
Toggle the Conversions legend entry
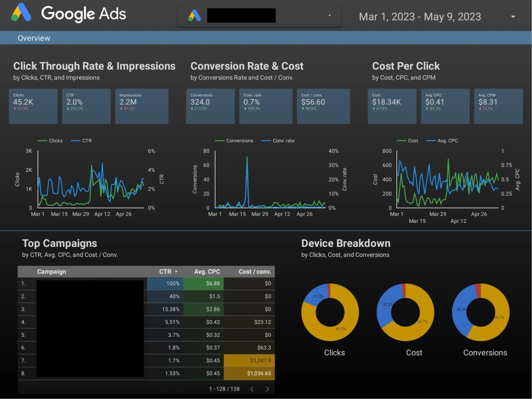pyautogui.click(x=234, y=140)
